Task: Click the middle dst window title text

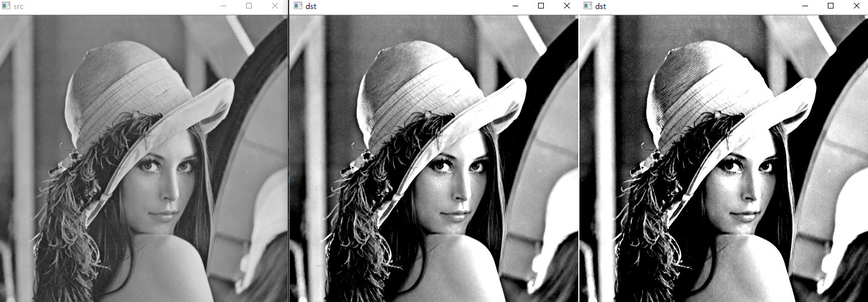Action: click(x=311, y=6)
